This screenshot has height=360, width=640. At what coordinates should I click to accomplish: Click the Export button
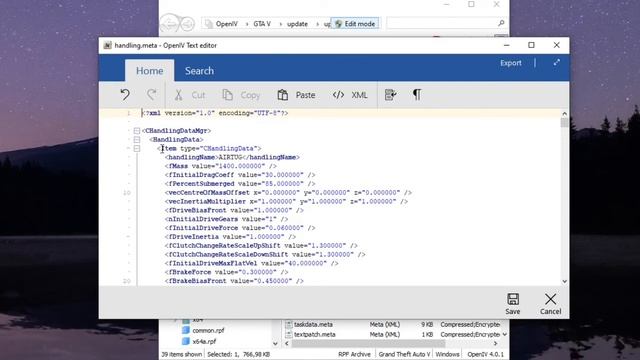click(511, 63)
